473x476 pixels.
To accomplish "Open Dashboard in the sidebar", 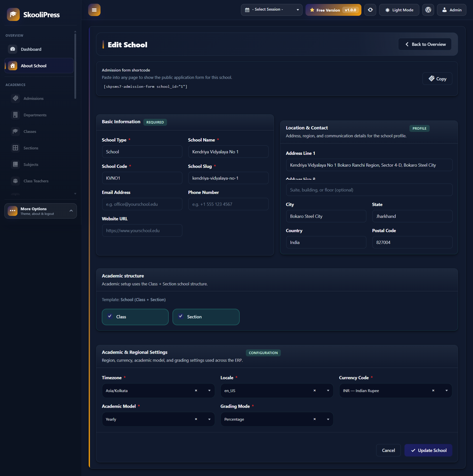I will tap(39, 49).
